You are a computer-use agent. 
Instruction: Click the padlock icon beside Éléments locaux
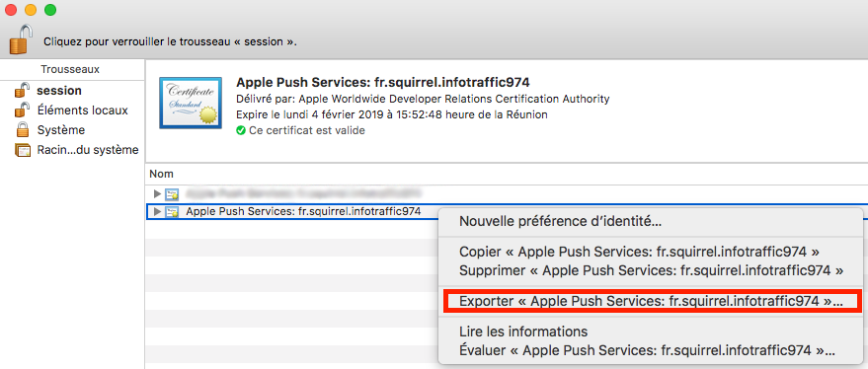click(22, 110)
